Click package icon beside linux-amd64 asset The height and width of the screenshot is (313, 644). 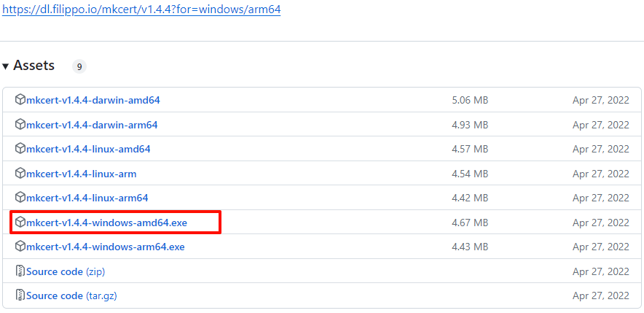(x=20, y=149)
